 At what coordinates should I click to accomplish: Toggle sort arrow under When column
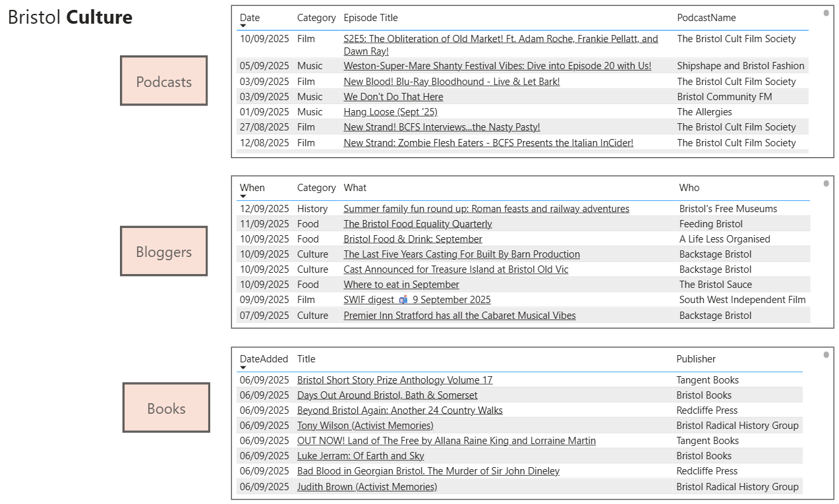pos(243,196)
